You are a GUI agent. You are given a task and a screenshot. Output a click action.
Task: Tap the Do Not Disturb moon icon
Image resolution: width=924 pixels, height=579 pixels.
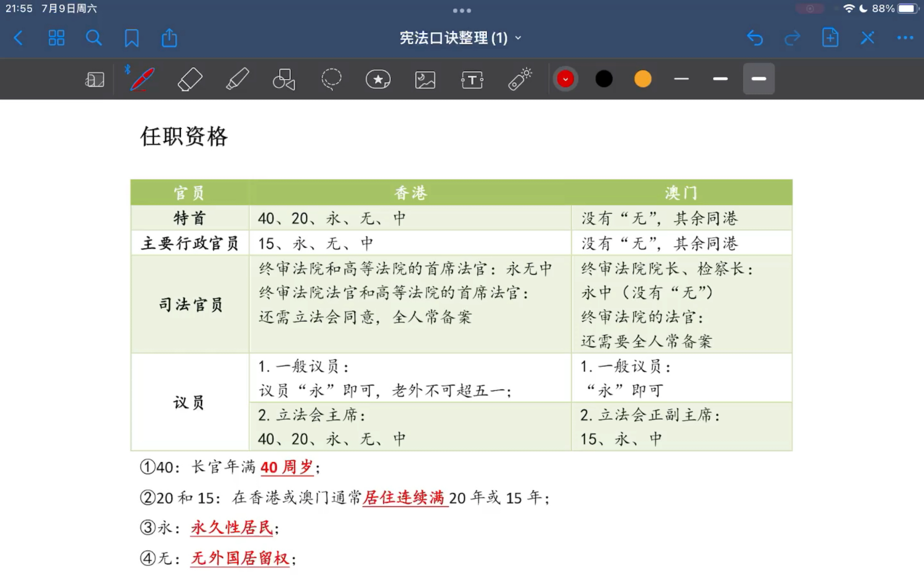tap(863, 8)
